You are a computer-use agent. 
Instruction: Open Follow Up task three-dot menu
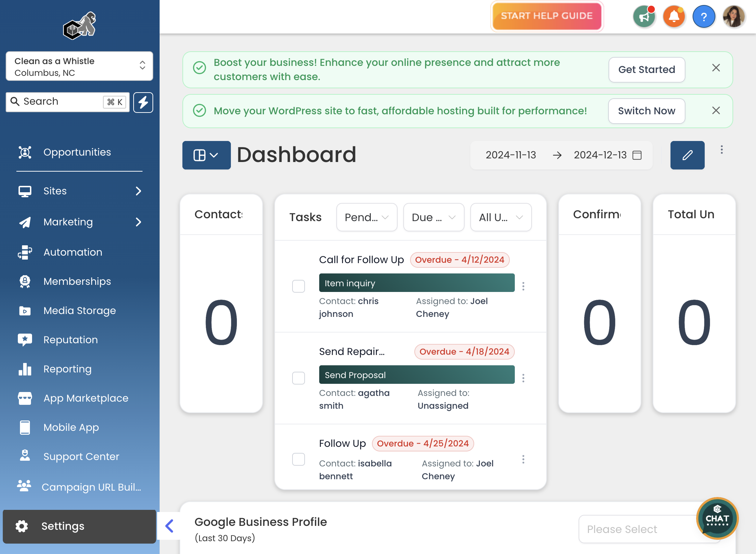click(x=523, y=459)
